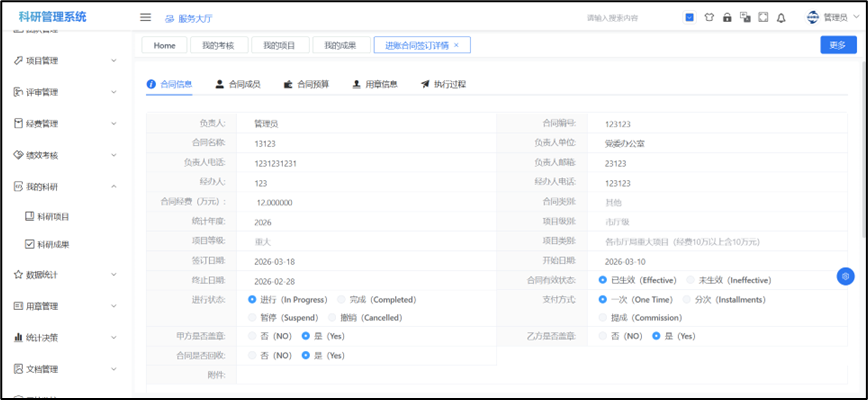Select 完成 (Completed) status radio

(343, 299)
